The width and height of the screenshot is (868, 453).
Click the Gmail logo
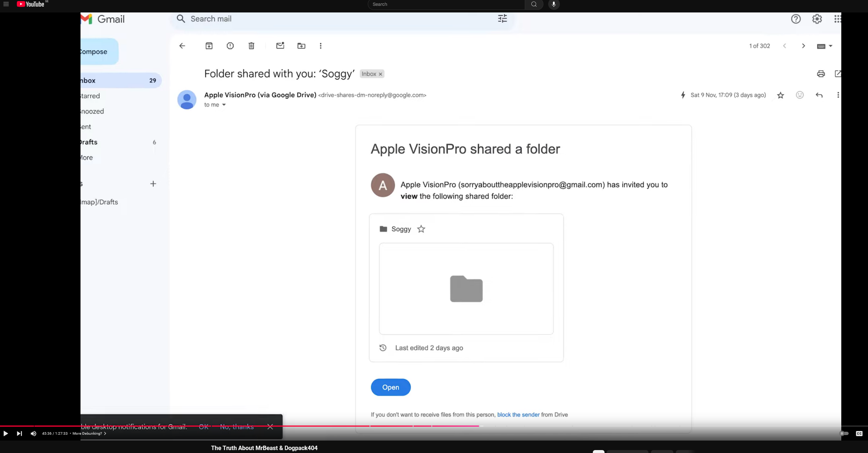[x=103, y=19]
